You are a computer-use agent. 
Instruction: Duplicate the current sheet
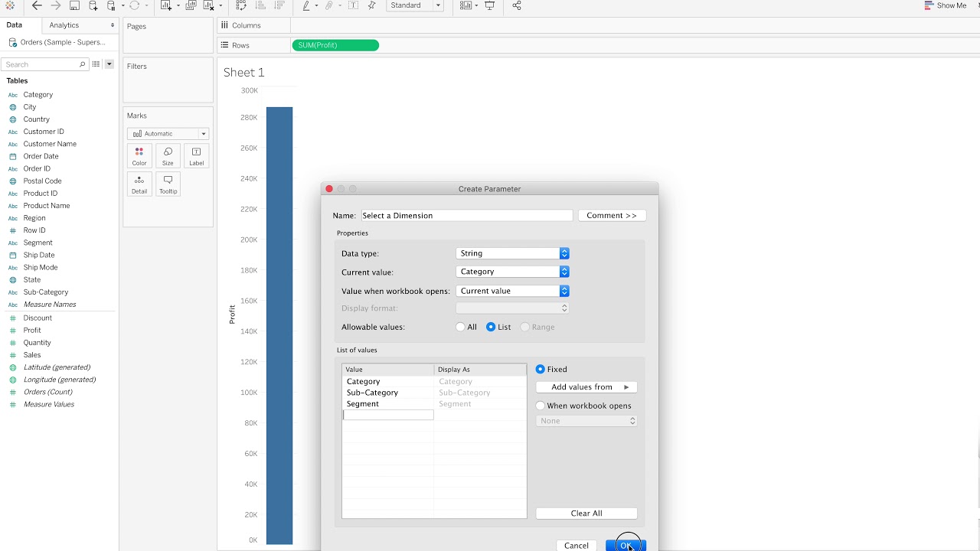(x=191, y=5)
